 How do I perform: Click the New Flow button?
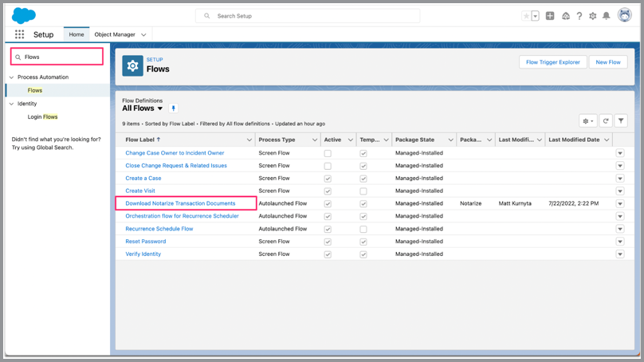pyautogui.click(x=608, y=62)
